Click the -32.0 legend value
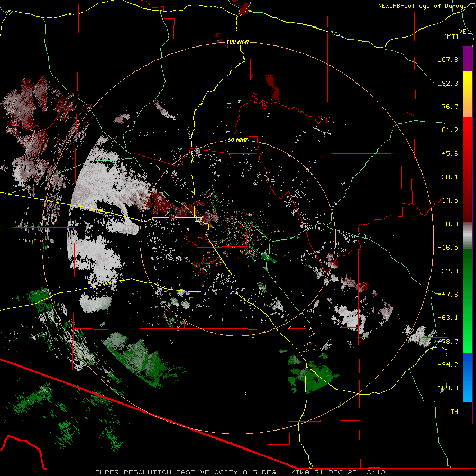 (448, 271)
